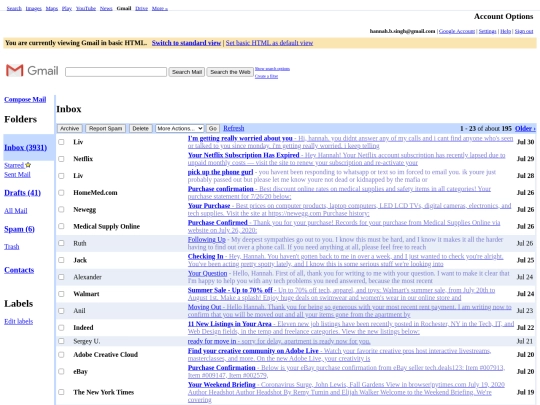Open the Starred folder

tap(14, 165)
